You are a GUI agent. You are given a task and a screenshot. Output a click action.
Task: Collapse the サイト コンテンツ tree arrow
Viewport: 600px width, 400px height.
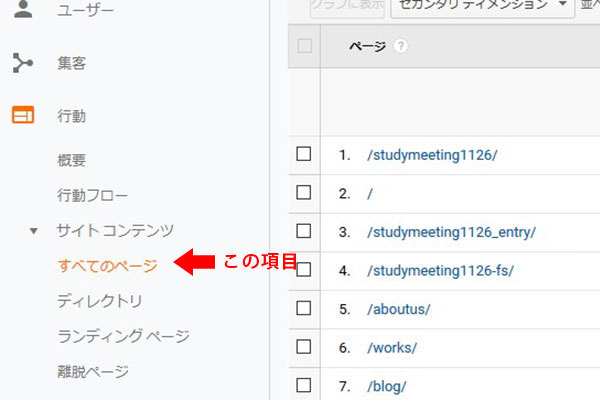34,231
